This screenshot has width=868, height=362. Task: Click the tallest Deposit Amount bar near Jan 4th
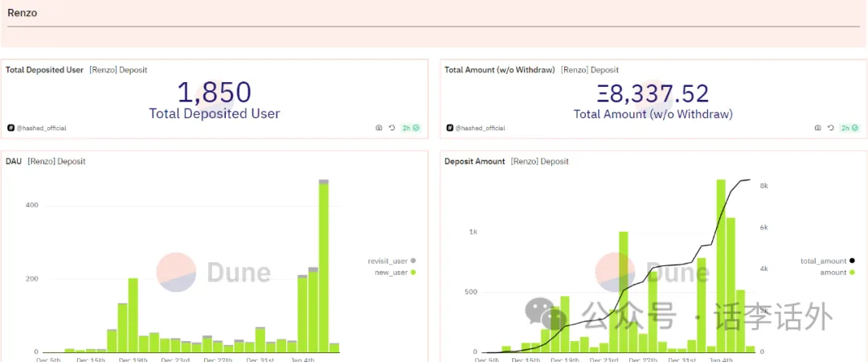(721, 266)
